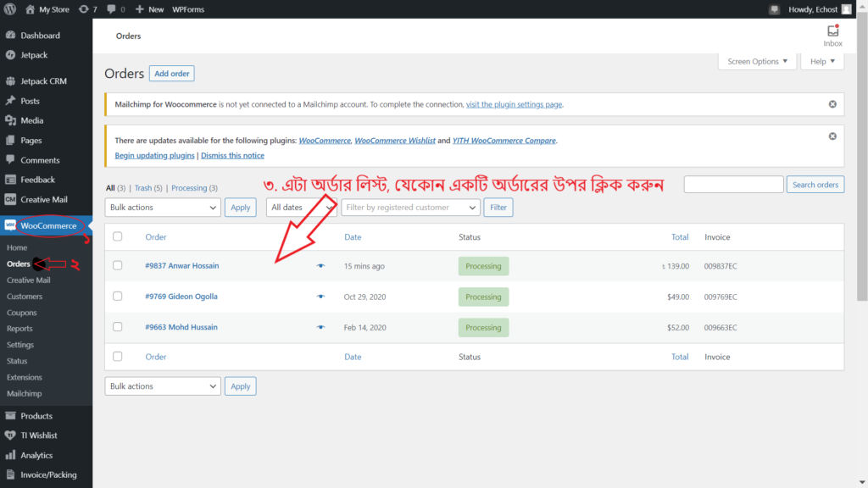The image size is (868, 488).
Task: Open the All dates dropdown
Action: point(301,208)
